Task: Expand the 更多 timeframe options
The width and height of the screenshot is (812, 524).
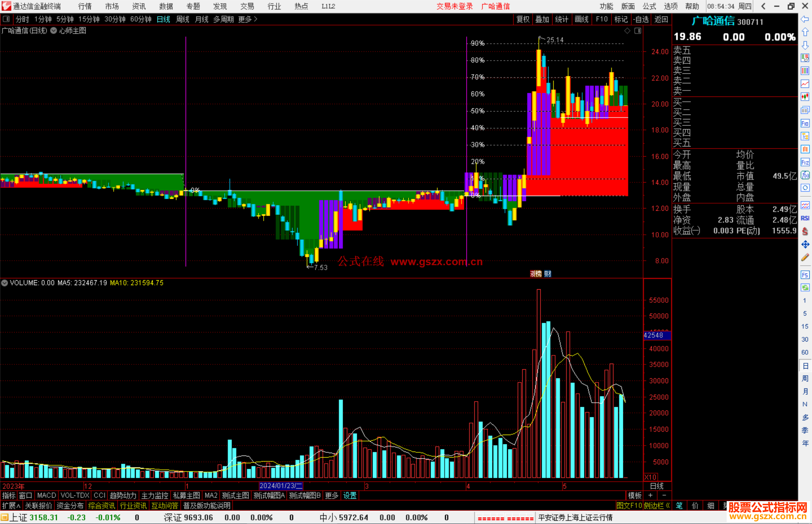Action: point(247,19)
